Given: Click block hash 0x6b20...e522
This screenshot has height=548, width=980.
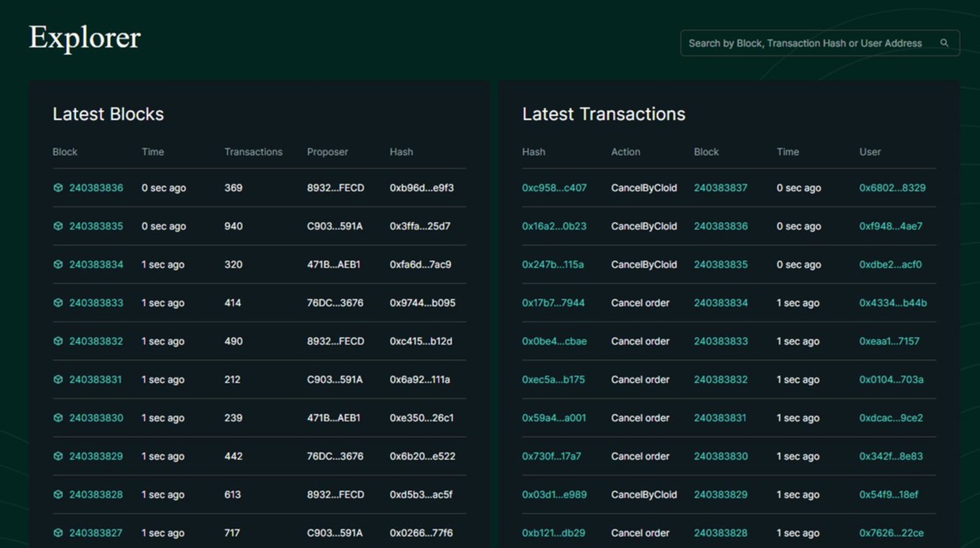Looking at the screenshot, I should pos(423,456).
